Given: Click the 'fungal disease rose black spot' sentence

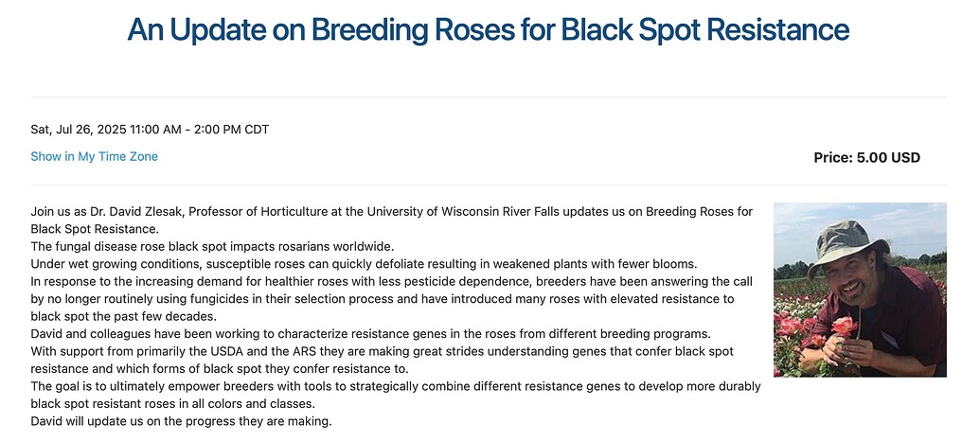Looking at the screenshot, I should tap(212, 246).
